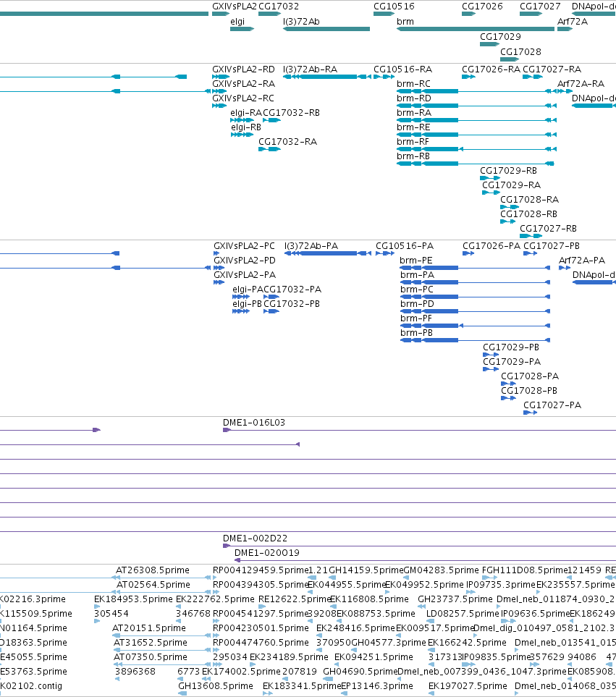Click the elgi-PB protein label

point(247,304)
